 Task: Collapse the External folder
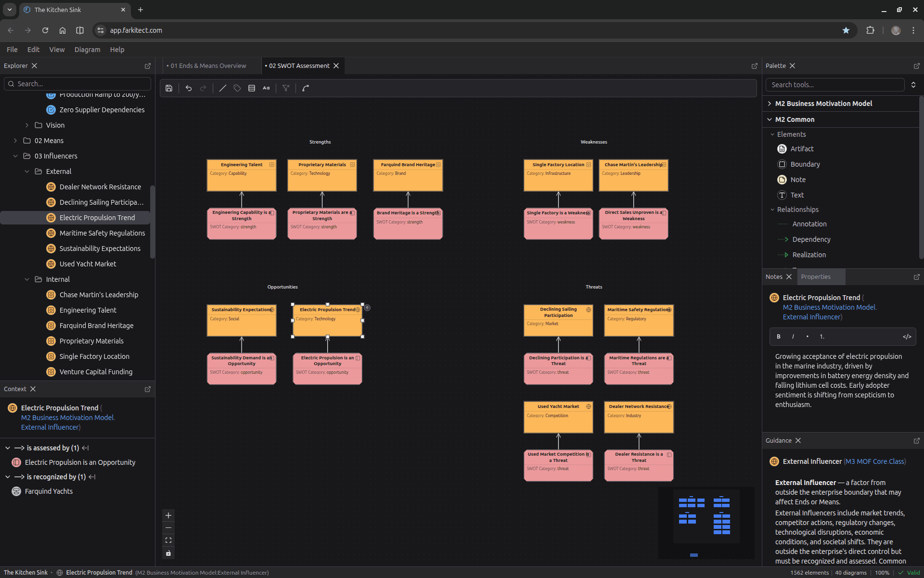pyautogui.click(x=27, y=171)
